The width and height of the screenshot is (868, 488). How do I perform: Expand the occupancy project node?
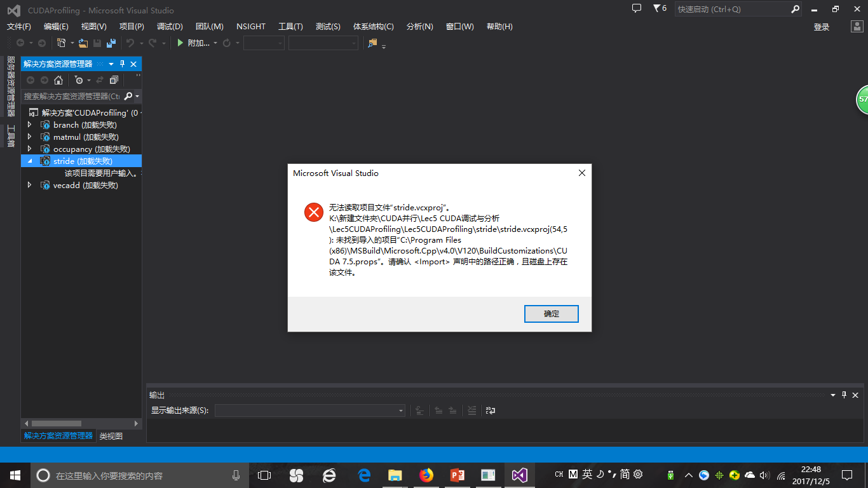(29, 149)
